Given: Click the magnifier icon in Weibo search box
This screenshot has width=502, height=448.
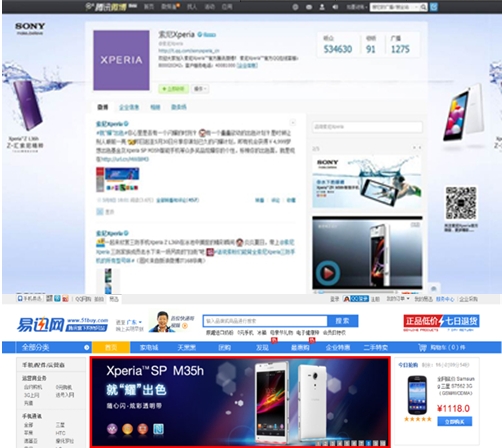Looking at the screenshot, I should tap(423, 7).
